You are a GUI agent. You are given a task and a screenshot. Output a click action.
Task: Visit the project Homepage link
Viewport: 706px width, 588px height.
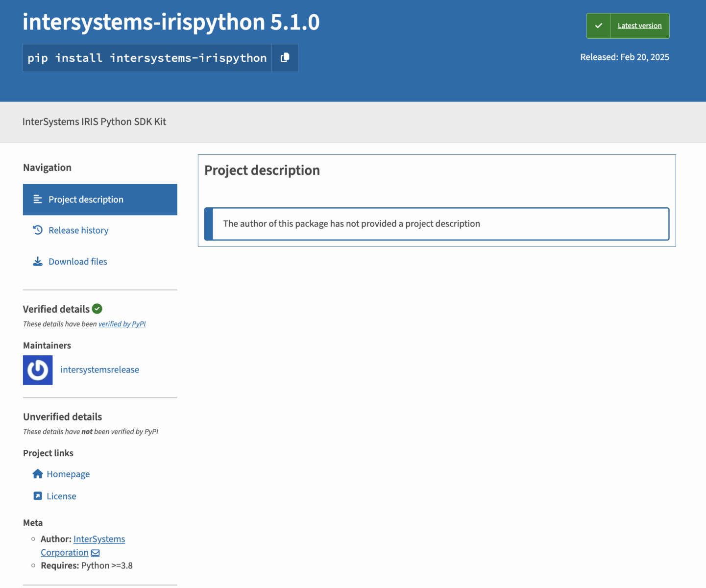point(68,474)
